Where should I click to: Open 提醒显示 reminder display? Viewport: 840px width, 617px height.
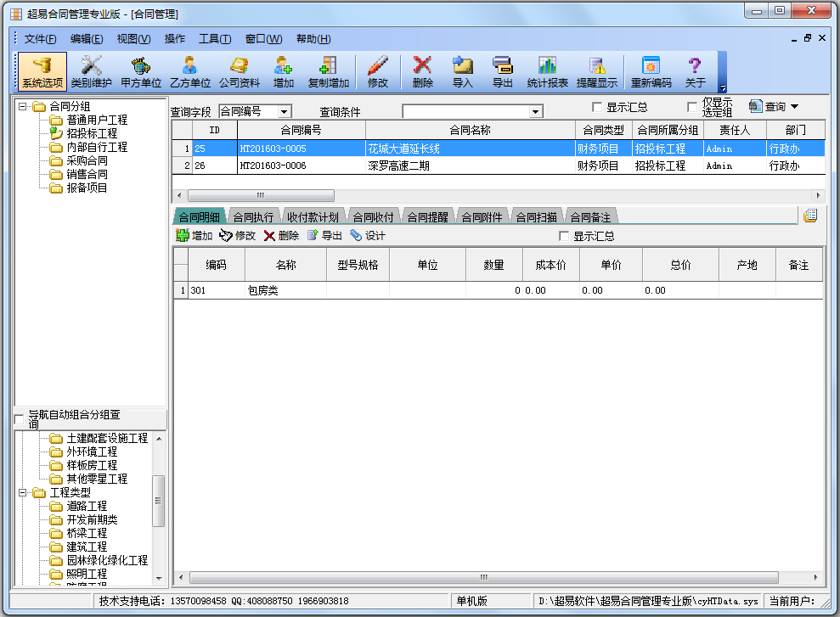[x=597, y=71]
